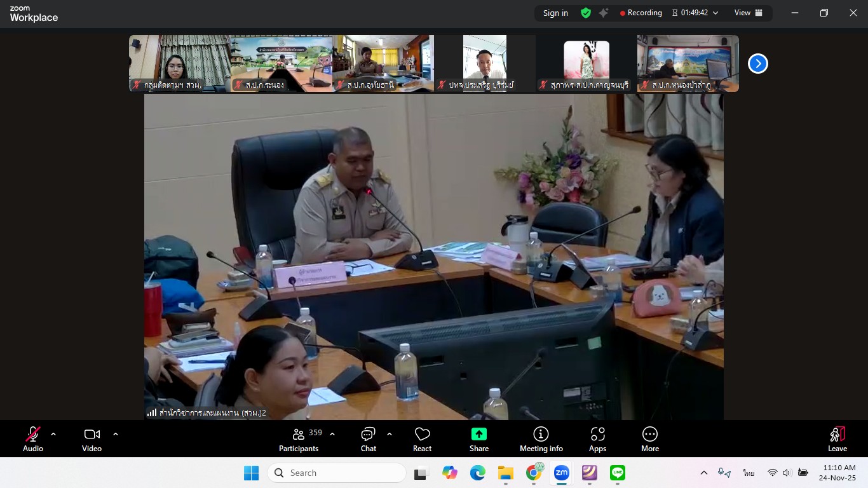Click the green encryption shield icon
Image resolution: width=868 pixels, height=488 pixels.
pos(586,13)
